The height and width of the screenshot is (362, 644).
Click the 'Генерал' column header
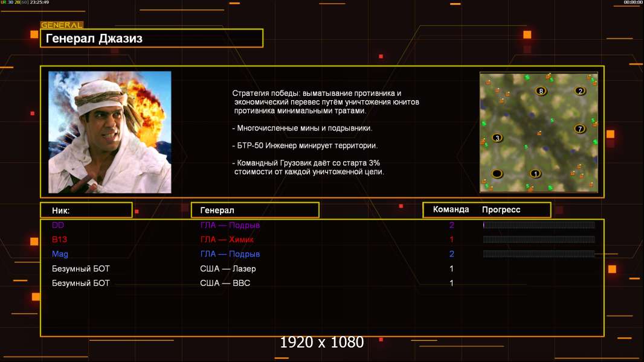(x=255, y=210)
